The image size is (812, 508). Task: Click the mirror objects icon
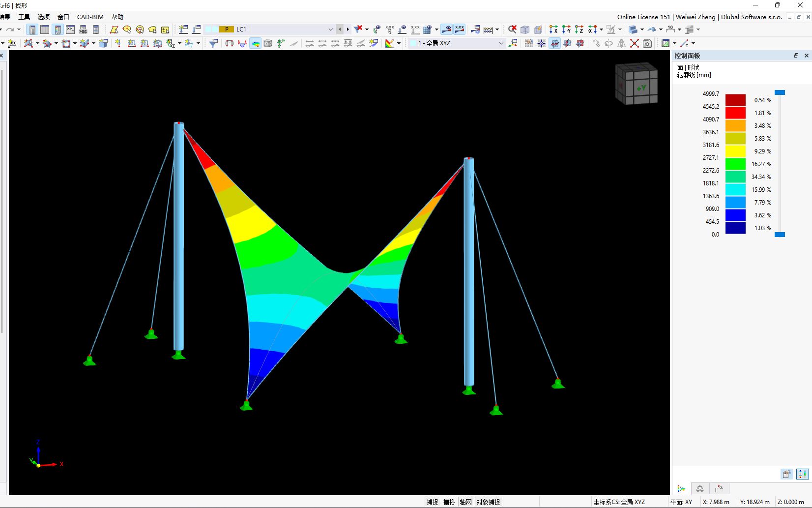point(622,43)
